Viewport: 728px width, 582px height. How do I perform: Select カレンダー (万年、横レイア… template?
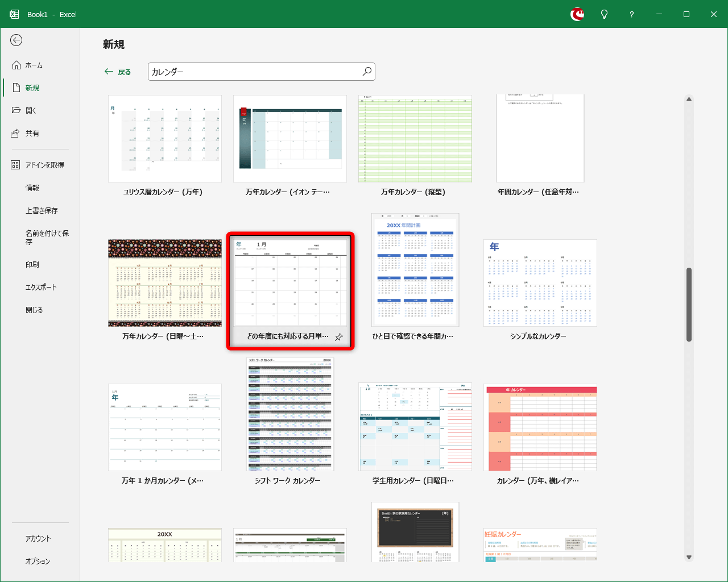(x=540, y=427)
